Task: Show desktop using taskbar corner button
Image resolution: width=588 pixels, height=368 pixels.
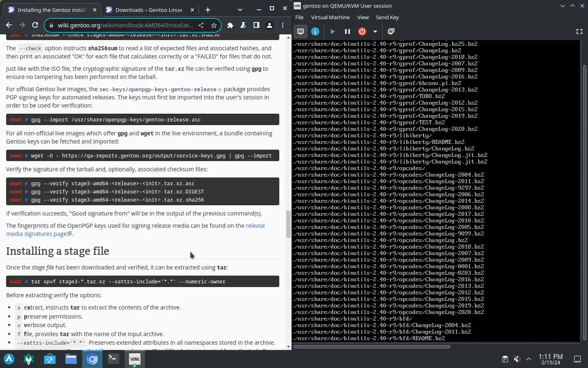Action: [x=577, y=359]
